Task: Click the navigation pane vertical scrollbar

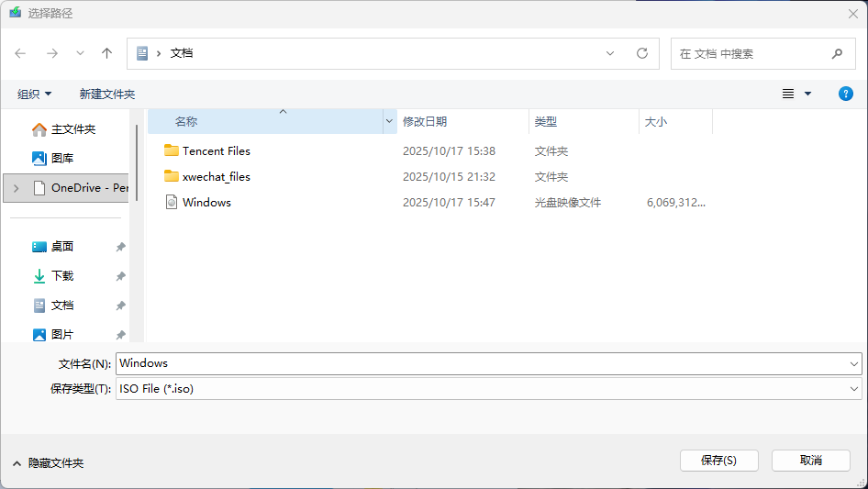Action: [137, 165]
